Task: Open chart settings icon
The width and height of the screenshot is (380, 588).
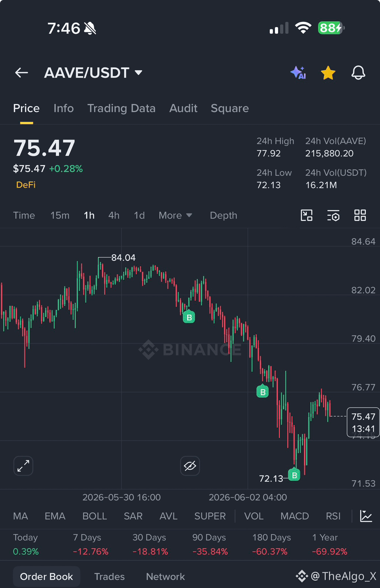Action: tap(333, 215)
